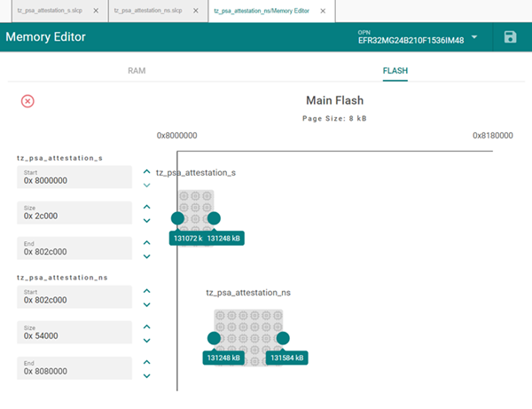Screen dimensions: 532x409
Task: Click the tz_psa_attestation_s Size field 0x 2c000
Action: 74,211
